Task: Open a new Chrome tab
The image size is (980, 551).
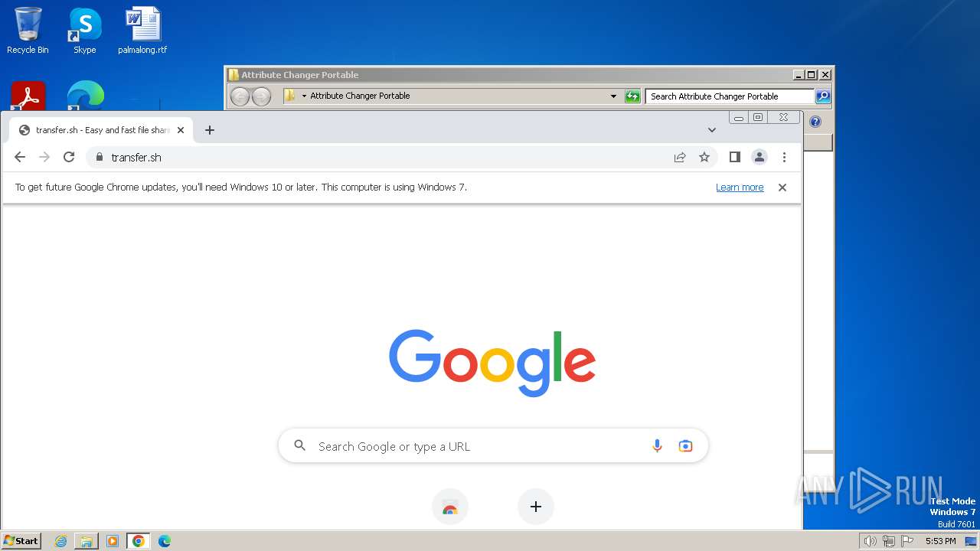Action: [x=210, y=130]
